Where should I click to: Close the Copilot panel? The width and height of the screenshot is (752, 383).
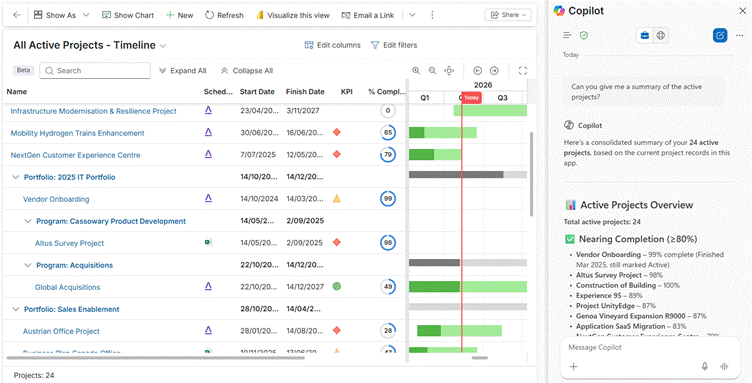pos(742,11)
